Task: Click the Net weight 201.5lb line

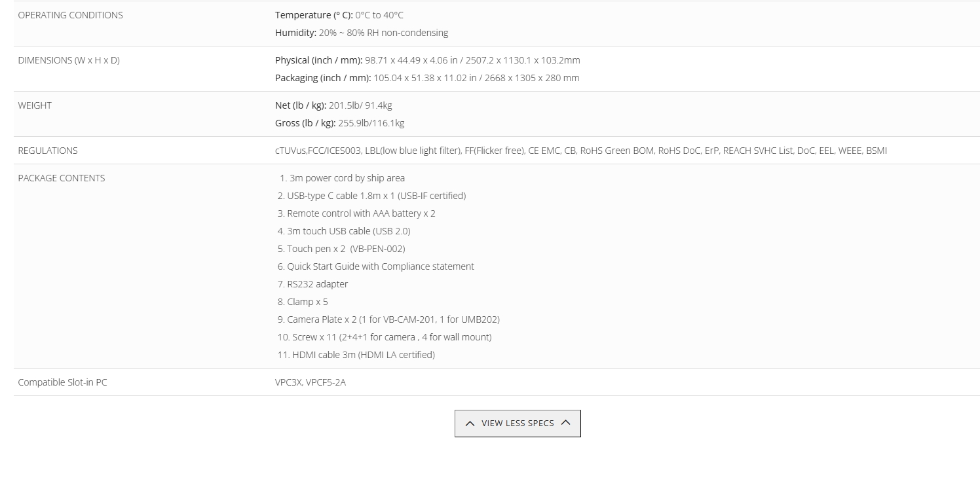Action: click(333, 105)
